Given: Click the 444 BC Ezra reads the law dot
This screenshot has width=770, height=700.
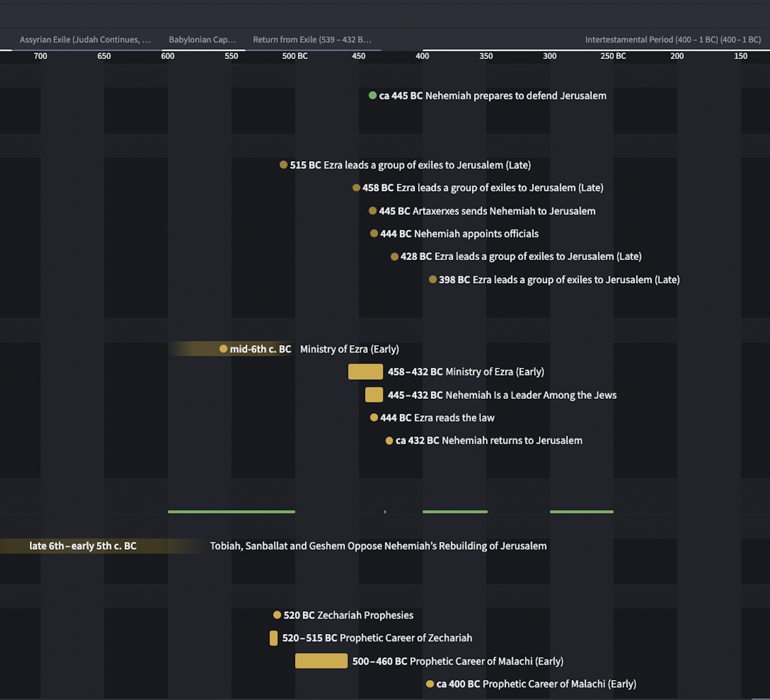Looking at the screenshot, I should [374, 417].
